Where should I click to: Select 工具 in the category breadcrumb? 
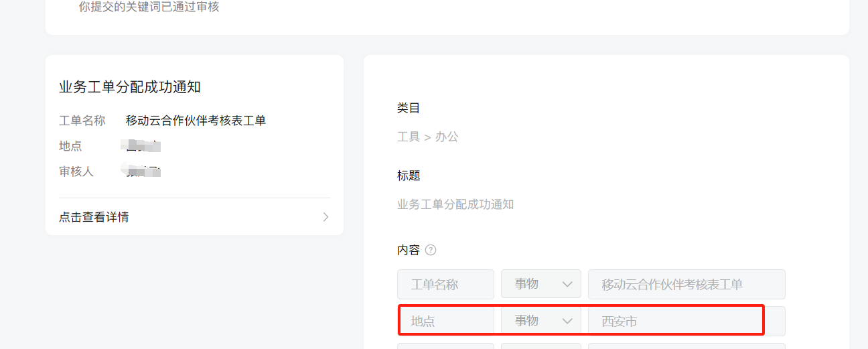point(409,137)
